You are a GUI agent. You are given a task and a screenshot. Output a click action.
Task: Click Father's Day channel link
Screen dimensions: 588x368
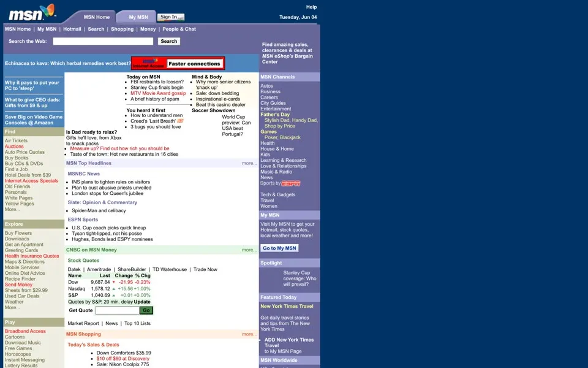(275, 115)
